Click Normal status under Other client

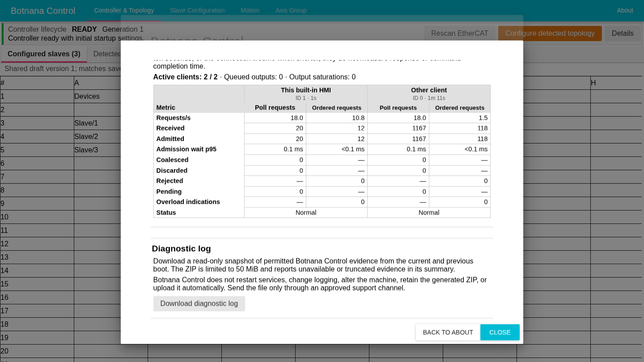click(429, 213)
